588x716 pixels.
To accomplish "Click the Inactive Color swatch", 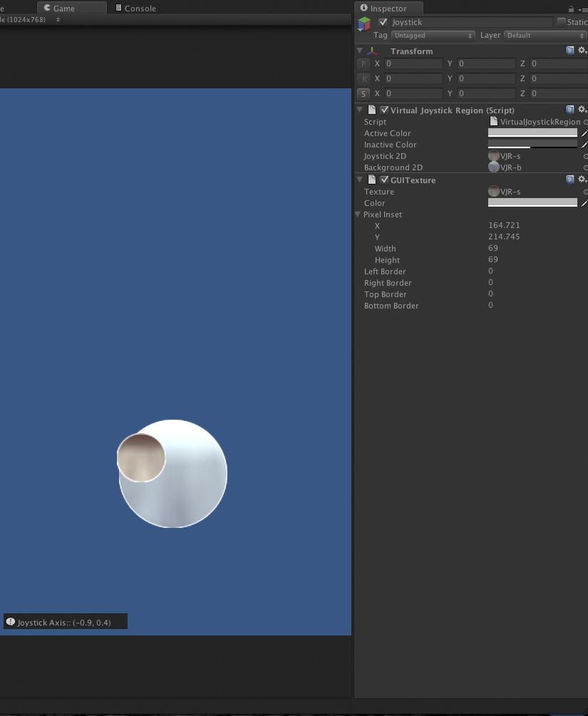I will [x=532, y=145].
